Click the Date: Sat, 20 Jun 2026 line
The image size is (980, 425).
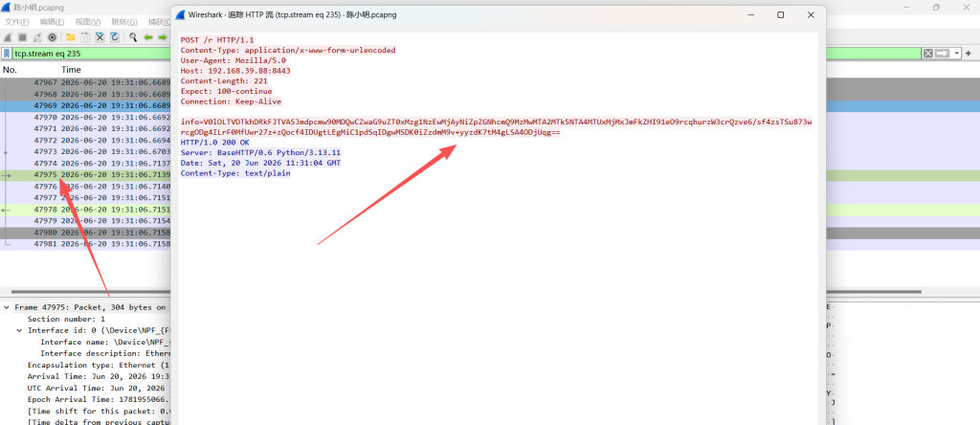pyautogui.click(x=260, y=163)
